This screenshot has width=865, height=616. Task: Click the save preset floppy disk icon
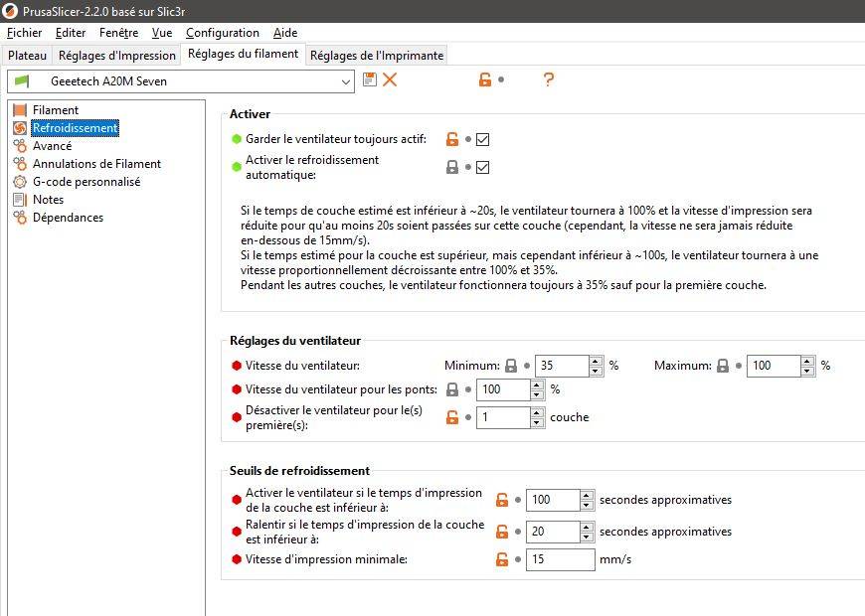(370, 79)
